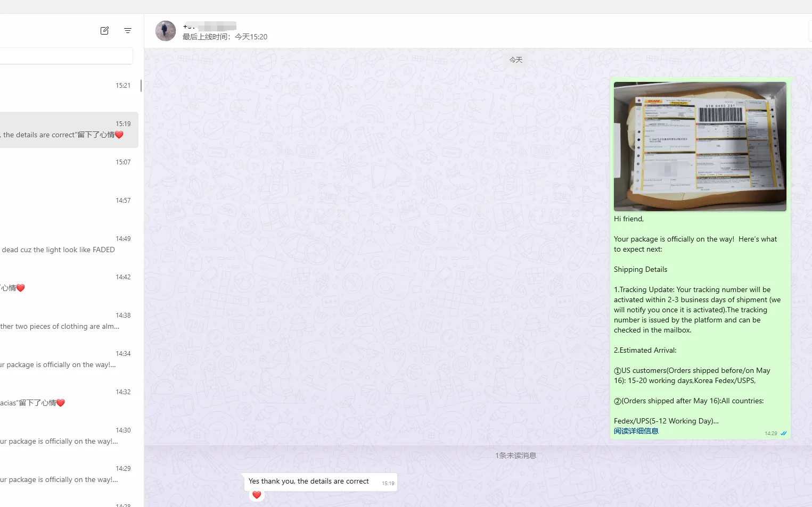The height and width of the screenshot is (507, 812).
Task: Open the chat timestamped 14:32
Action: click(x=69, y=398)
